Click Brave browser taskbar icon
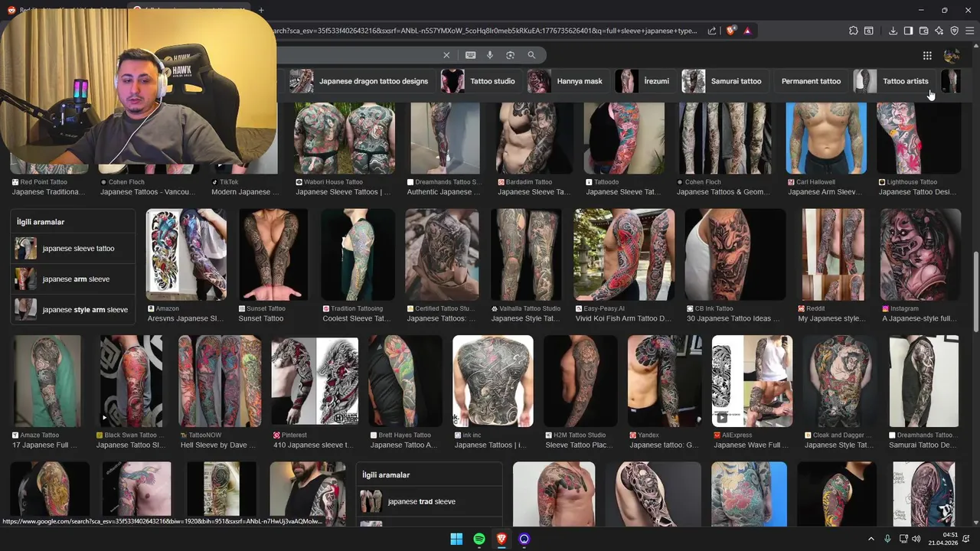 point(501,539)
